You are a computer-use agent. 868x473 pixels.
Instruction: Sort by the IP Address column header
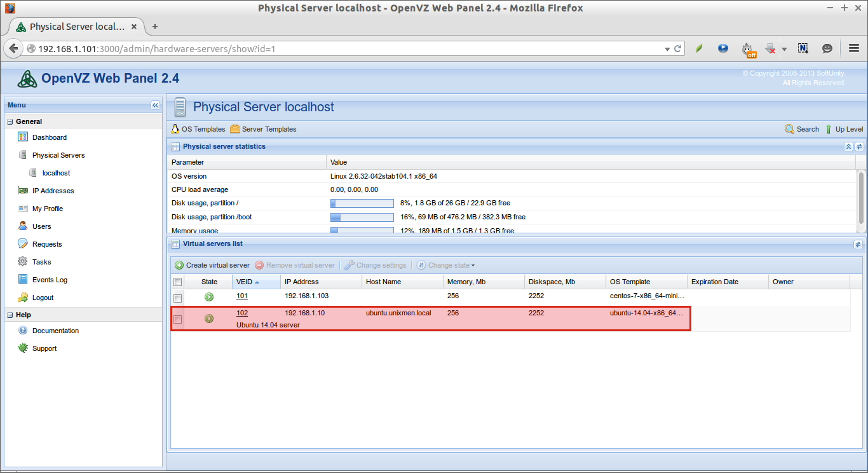click(x=322, y=282)
